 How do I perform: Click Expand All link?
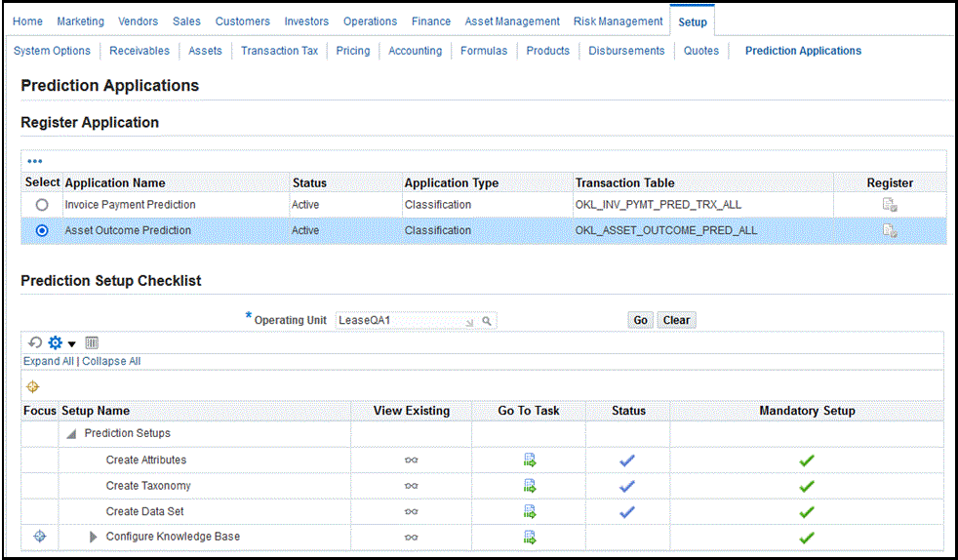pos(48,361)
